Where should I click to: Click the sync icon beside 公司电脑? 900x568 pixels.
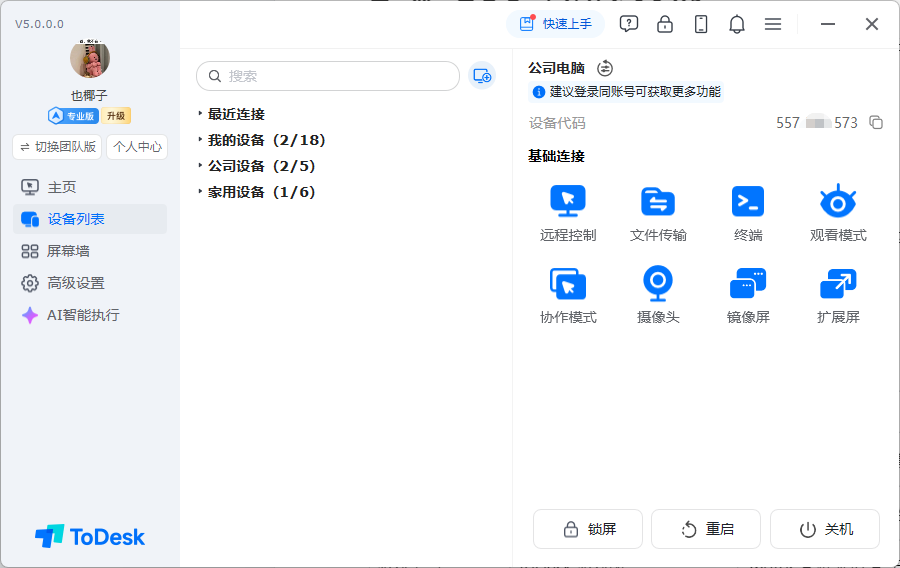tap(605, 68)
